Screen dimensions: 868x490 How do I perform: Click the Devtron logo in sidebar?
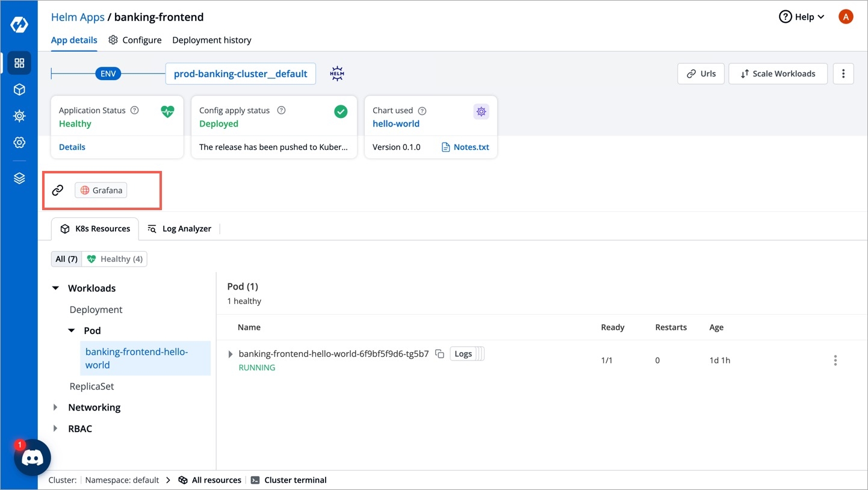[19, 25]
